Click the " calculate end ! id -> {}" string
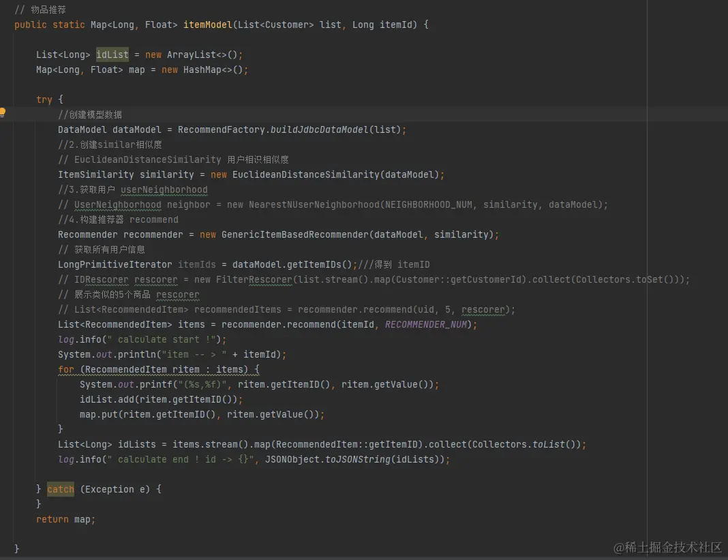 pyautogui.click(x=180, y=459)
